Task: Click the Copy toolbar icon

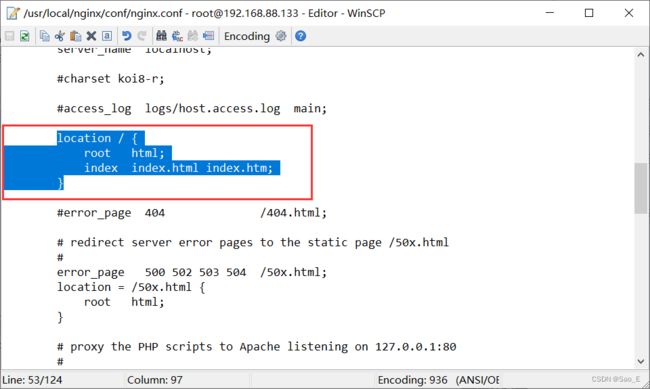Action: 44,36
